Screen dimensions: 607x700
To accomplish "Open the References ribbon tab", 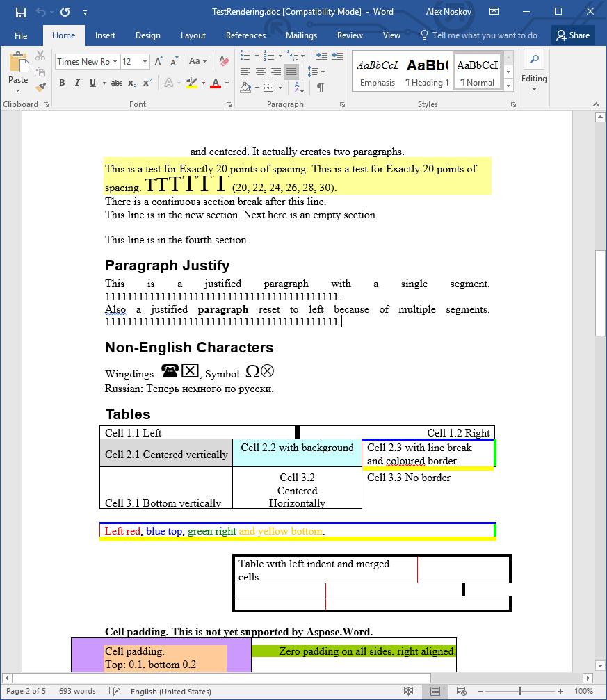I will (x=245, y=35).
